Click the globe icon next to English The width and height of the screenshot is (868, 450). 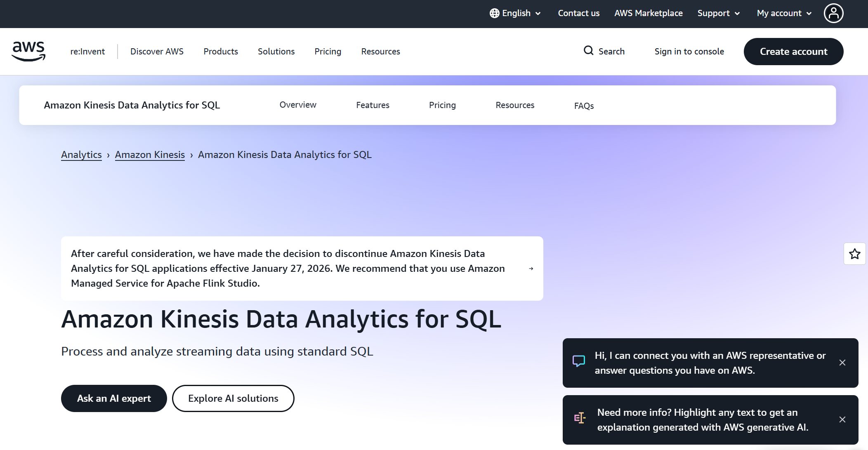pyautogui.click(x=494, y=13)
